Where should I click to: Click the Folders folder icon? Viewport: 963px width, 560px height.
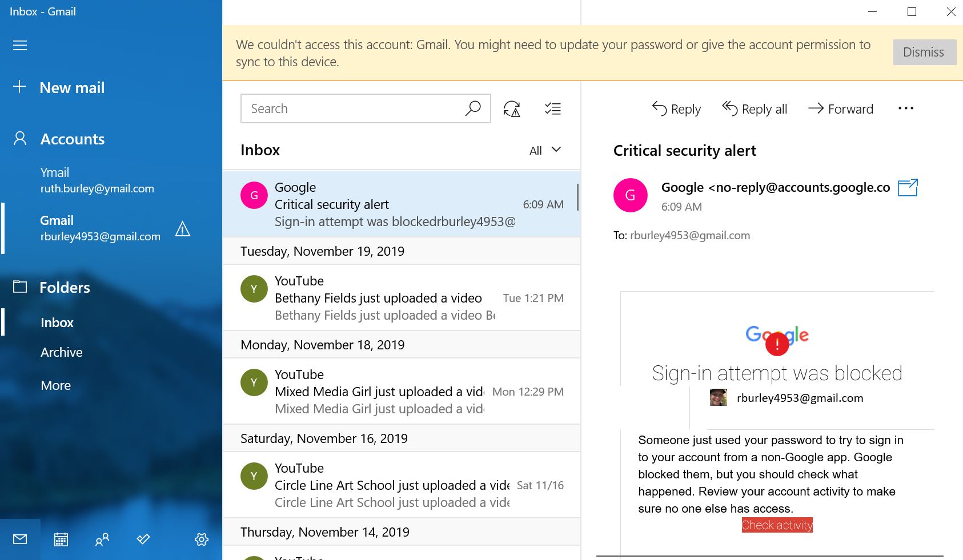tap(20, 287)
